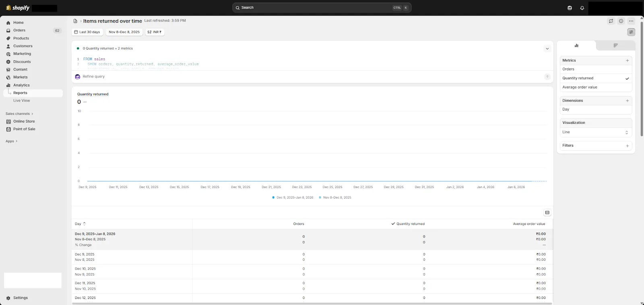This screenshot has width=644, height=305.
Task: Click the Day dimension
Action: click(x=596, y=109)
